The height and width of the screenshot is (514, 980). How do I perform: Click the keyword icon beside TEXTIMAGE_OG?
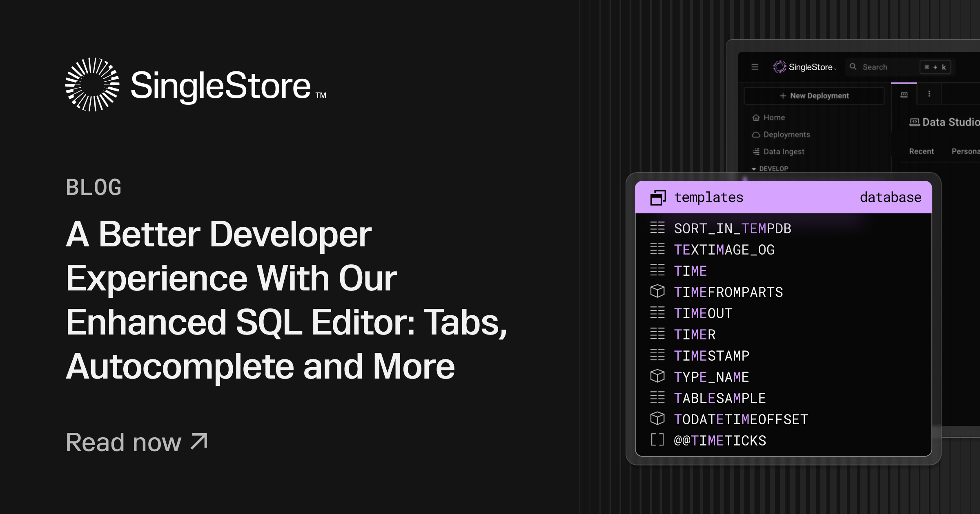[657, 248]
